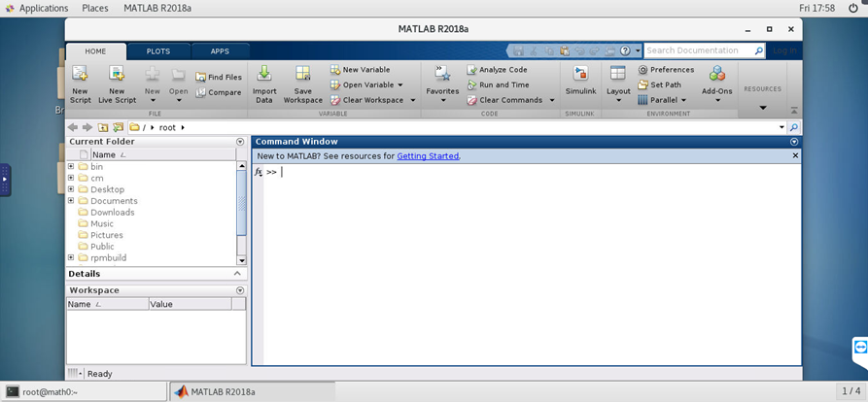The width and height of the screenshot is (868, 402).
Task: Create a New Variable
Action: click(x=361, y=70)
